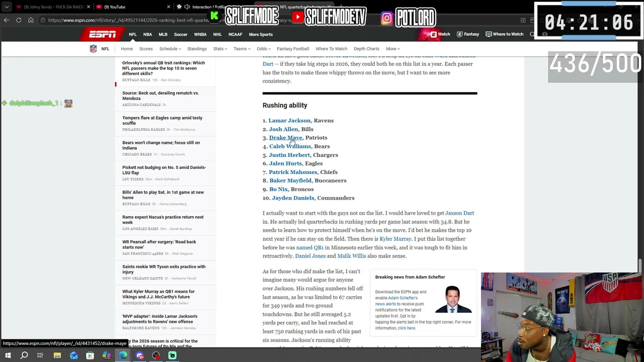
Task: Reload the page with the refresh icon
Action: point(19,20)
